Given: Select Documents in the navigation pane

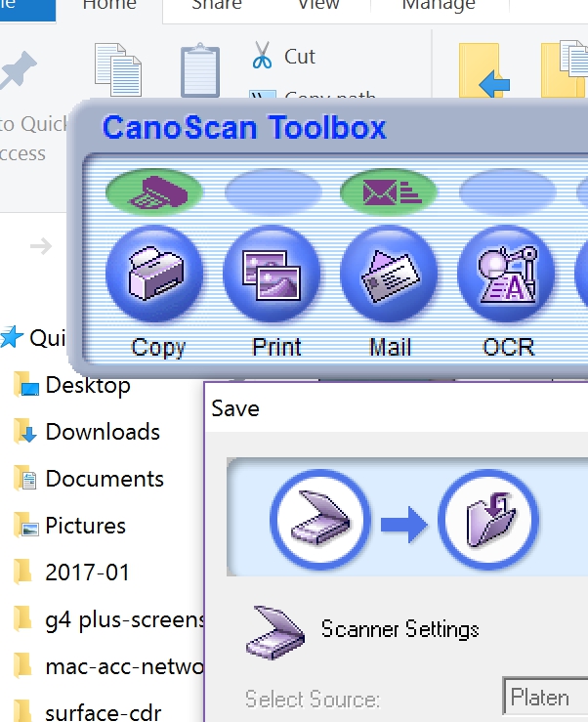Looking at the screenshot, I should pyautogui.click(x=90, y=479).
